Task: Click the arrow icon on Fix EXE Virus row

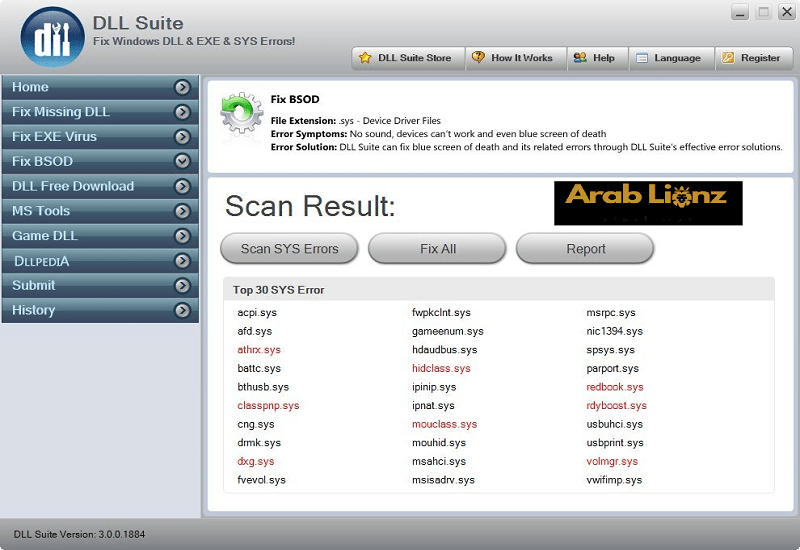Action: pyautogui.click(x=183, y=137)
